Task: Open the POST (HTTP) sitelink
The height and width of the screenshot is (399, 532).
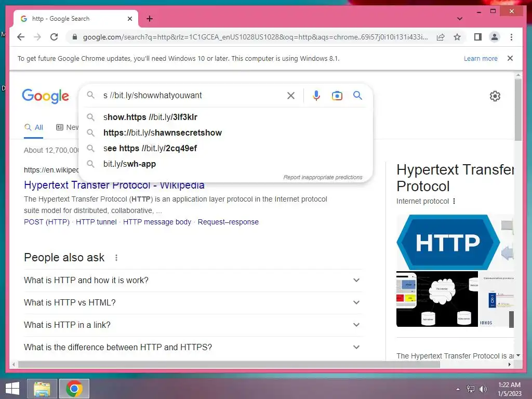Action: [46, 222]
